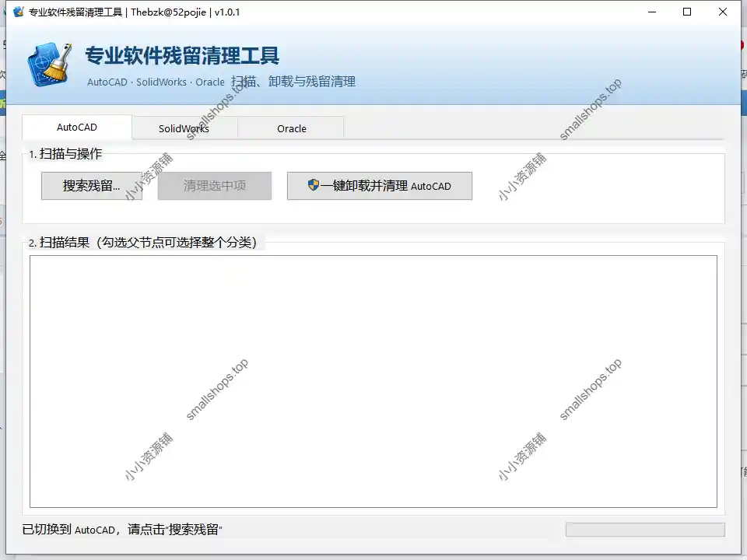Minimize the cleanup tool window
The image size is (747, 560).
point(652,12)
